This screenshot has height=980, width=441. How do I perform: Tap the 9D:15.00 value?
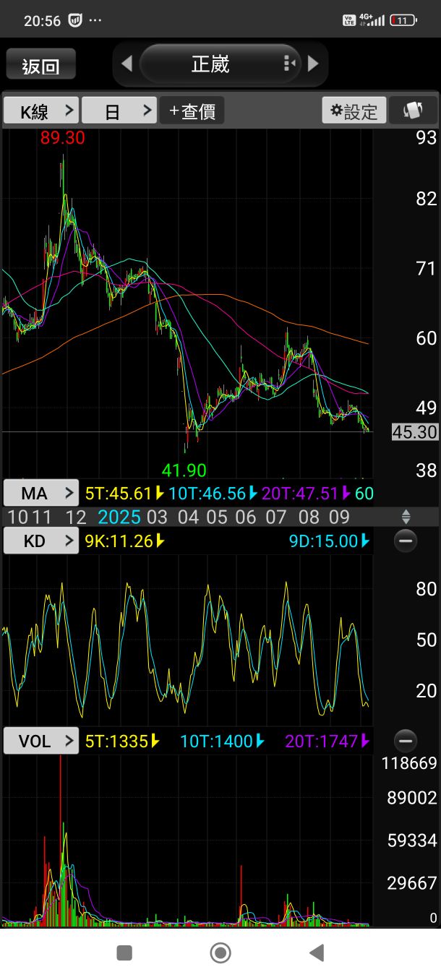330,541
